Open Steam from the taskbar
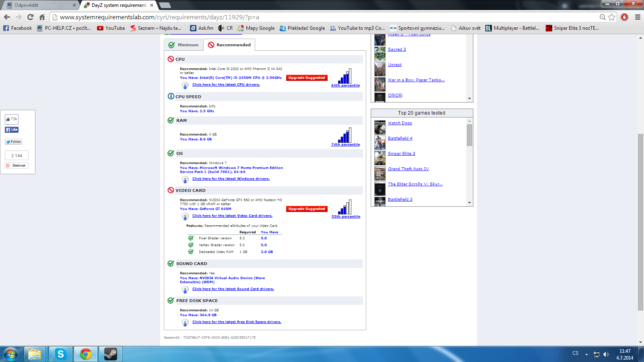The image size is (644, 362). (x=111, y=354)
